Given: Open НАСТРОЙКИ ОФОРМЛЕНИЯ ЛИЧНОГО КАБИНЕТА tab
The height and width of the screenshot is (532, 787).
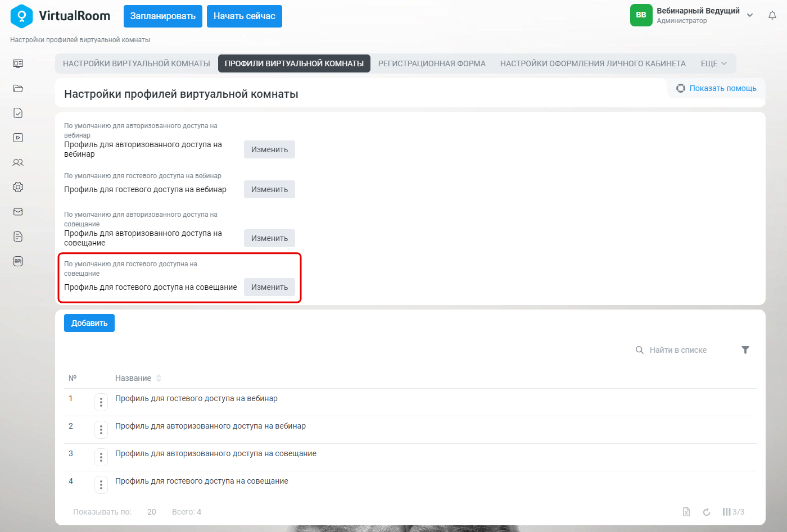Looking at the screenshot, I should 593,63.
